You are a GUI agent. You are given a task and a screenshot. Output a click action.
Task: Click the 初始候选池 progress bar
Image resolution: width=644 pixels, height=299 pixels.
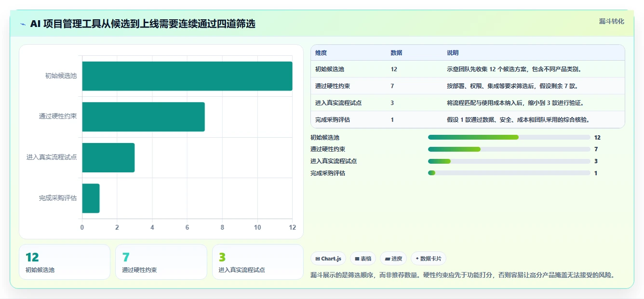pyautogui.click(x=509, y=137)
